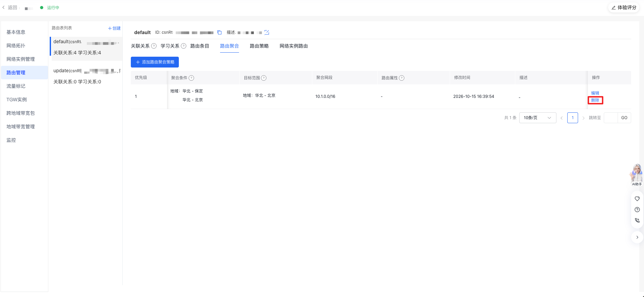Open the AI助手 assistant avatar

(x=637, y=175)
